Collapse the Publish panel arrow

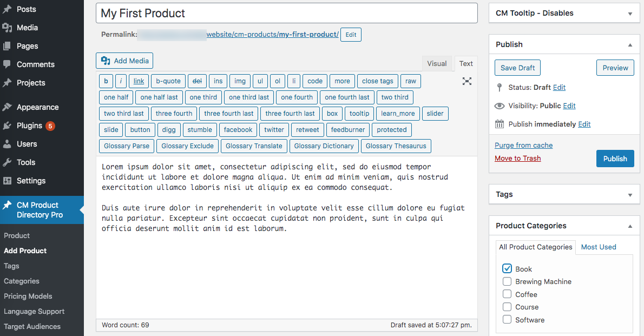(x=630, y=45)
